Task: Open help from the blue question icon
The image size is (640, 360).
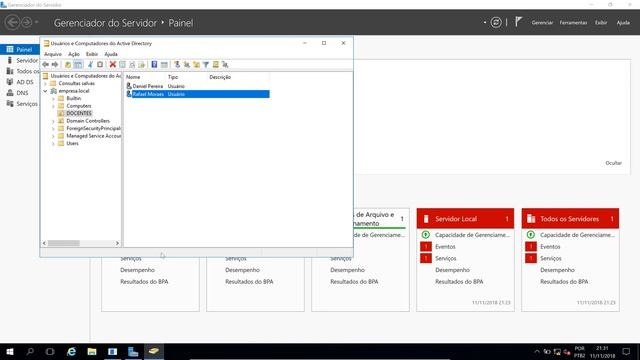Action: [x=154, y=64]
